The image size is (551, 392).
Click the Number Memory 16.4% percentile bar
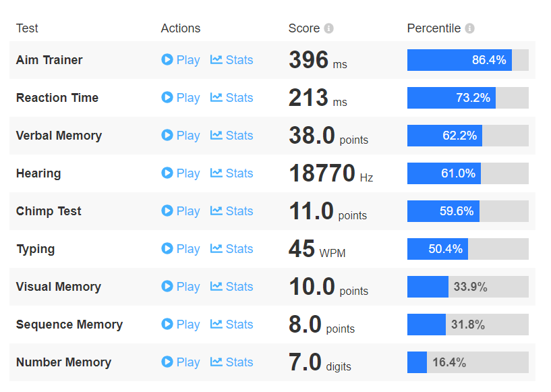pos(467,362)
